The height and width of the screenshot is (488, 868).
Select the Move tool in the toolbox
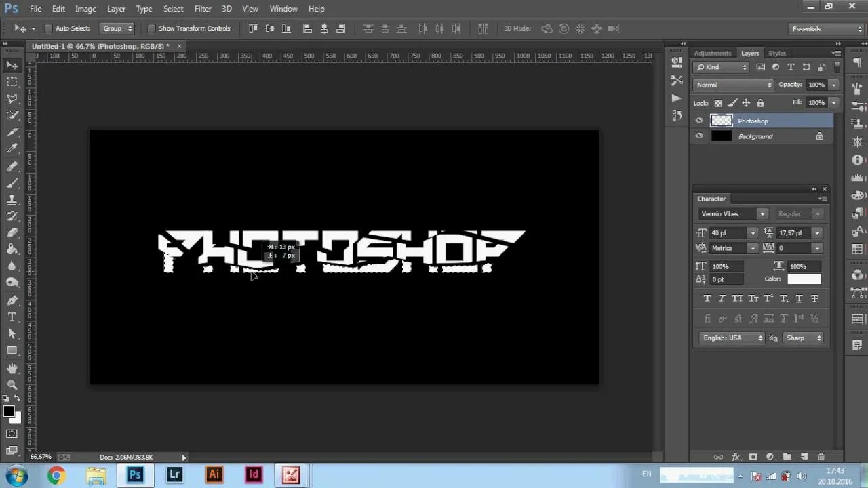[12, 65]
